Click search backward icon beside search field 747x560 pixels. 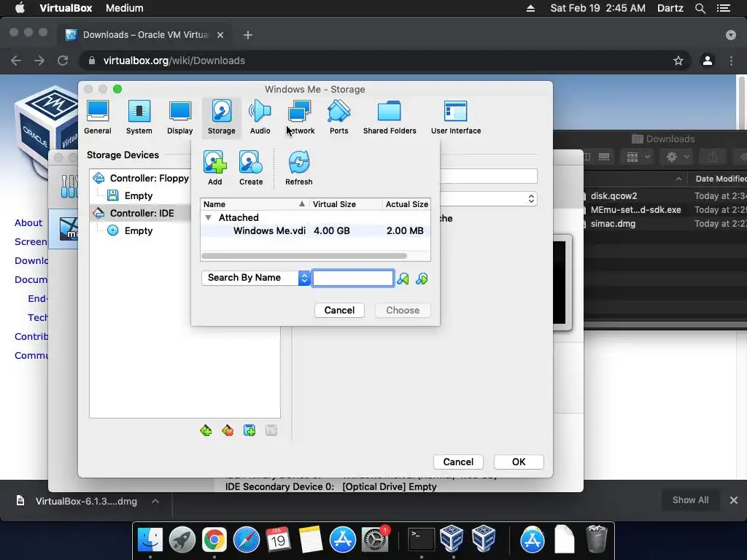[x=403, y=279]
